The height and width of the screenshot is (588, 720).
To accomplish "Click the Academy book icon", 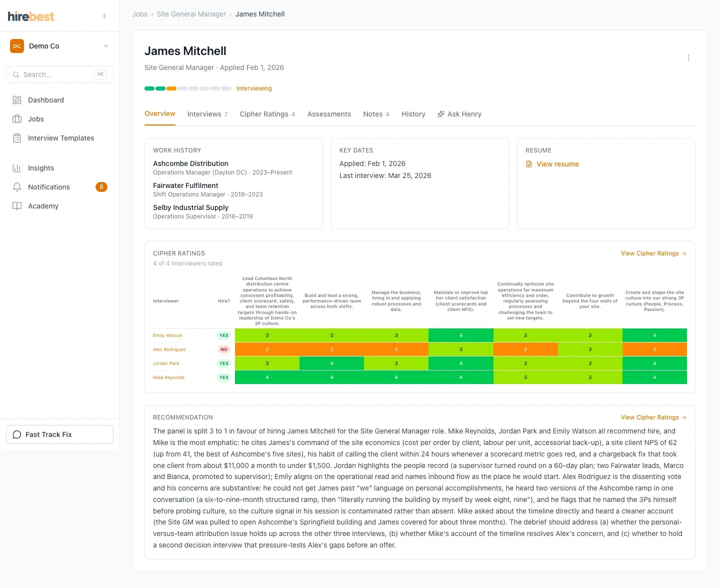I will tap(17, 206).
